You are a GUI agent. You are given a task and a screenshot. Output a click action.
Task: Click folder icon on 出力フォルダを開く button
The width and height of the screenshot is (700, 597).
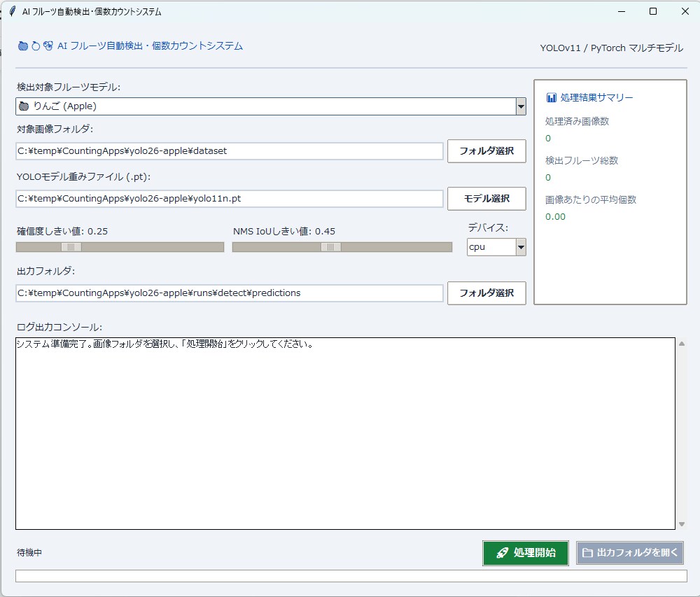point(587,553)
